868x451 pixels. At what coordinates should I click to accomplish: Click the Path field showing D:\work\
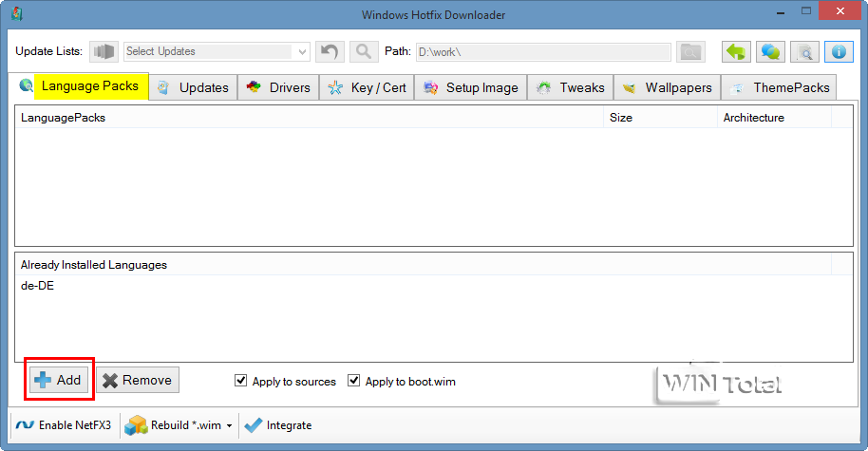pyautogui.click(x=543, y=52)
